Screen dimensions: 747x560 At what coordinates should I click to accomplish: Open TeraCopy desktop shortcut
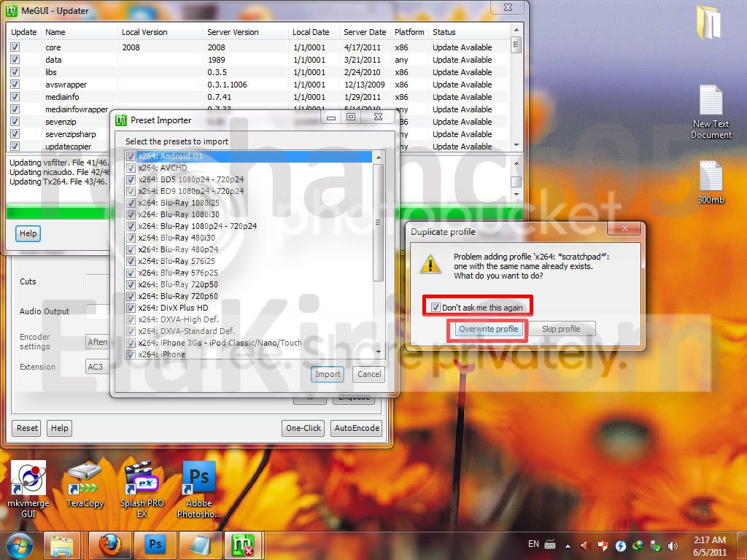tap(85, 484)
